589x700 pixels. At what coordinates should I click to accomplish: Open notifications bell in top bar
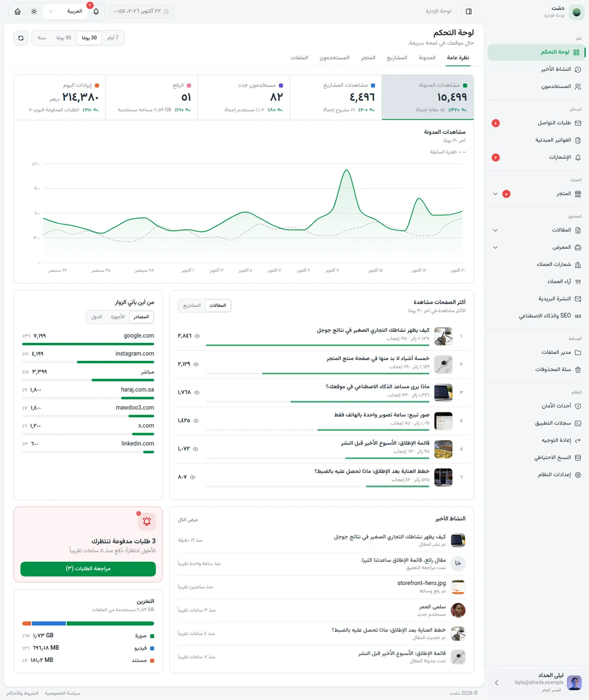(x=96, y=12)
